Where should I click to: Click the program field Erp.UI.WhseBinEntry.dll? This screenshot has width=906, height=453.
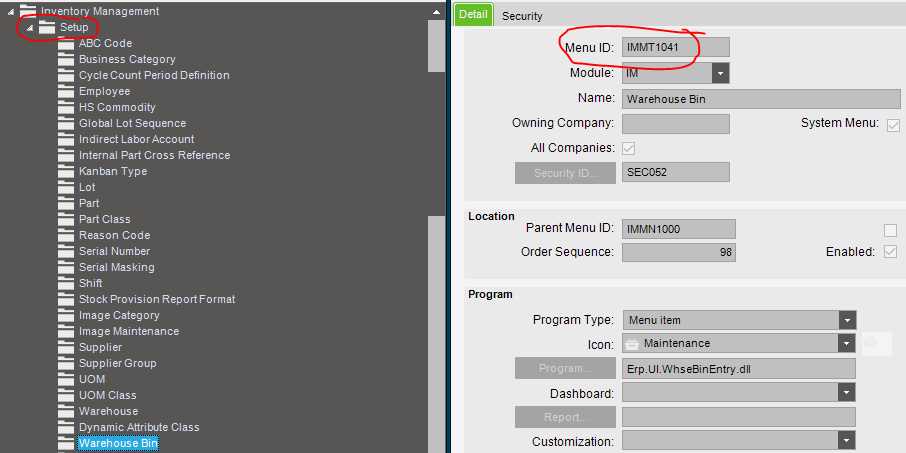739,369
